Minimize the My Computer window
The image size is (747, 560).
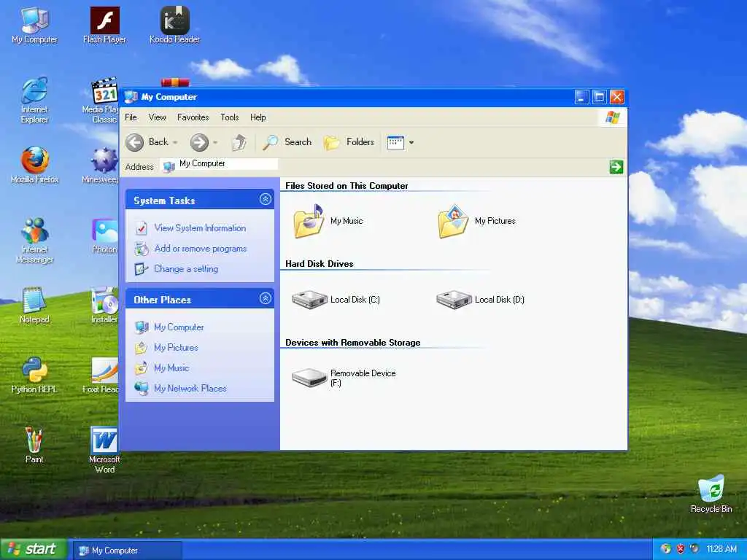(x=581, y=97)
